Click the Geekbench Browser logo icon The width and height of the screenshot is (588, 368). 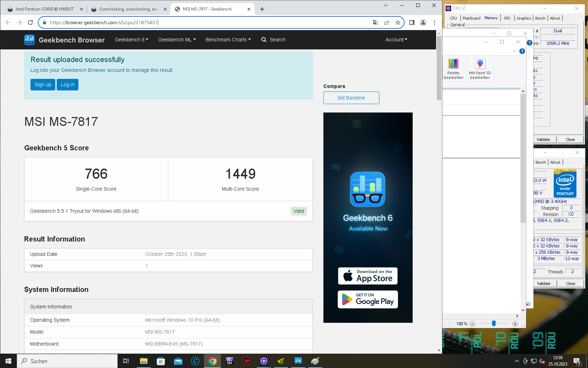tap(29, 40)
